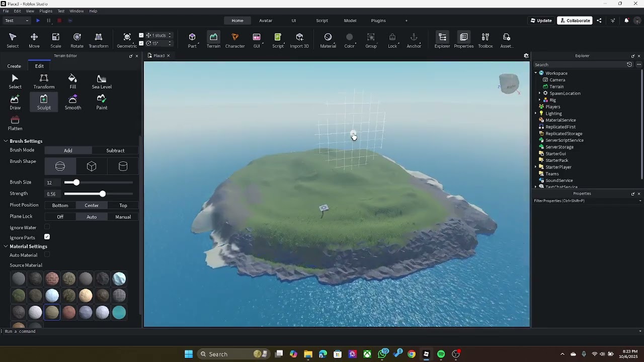This screenshot has width=644, height=362.
Task: Select the Rotate tool
Action: (77, 40)
